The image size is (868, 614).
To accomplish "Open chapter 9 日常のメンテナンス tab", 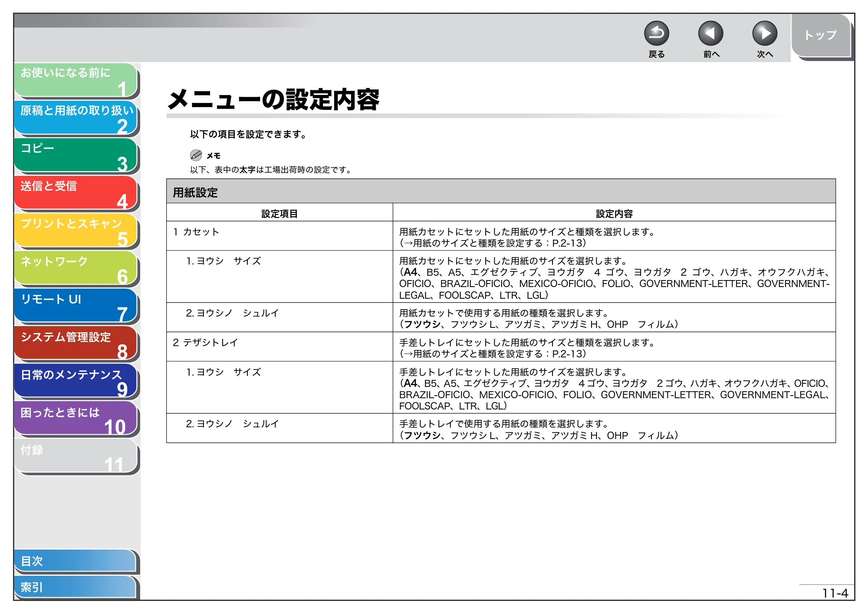I will [x=76, y=381].
